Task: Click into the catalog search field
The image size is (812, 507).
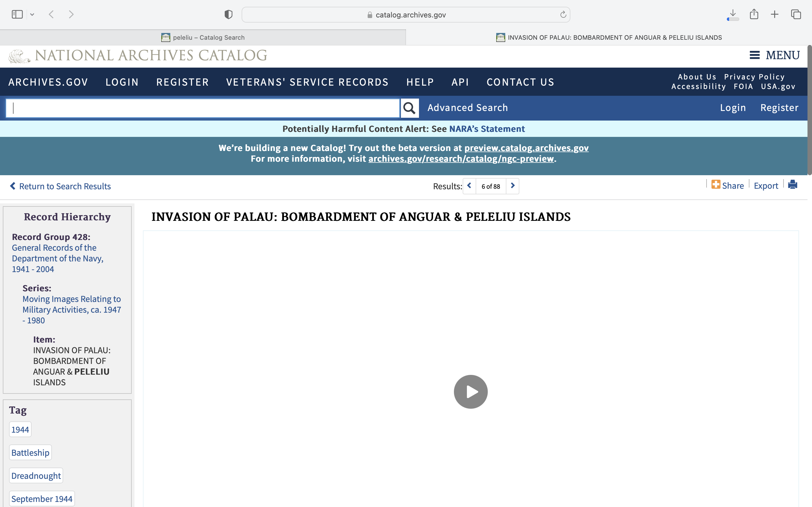Action: [x=203, y=108]
